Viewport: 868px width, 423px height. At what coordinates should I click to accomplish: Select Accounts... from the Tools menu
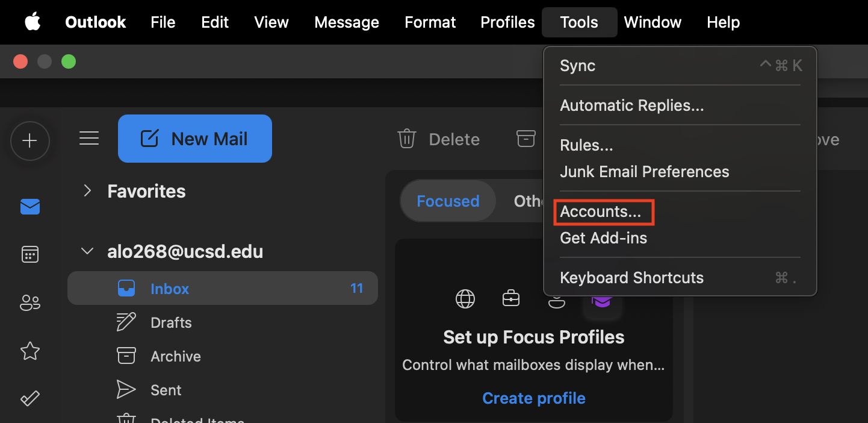[x=600, y=212]
